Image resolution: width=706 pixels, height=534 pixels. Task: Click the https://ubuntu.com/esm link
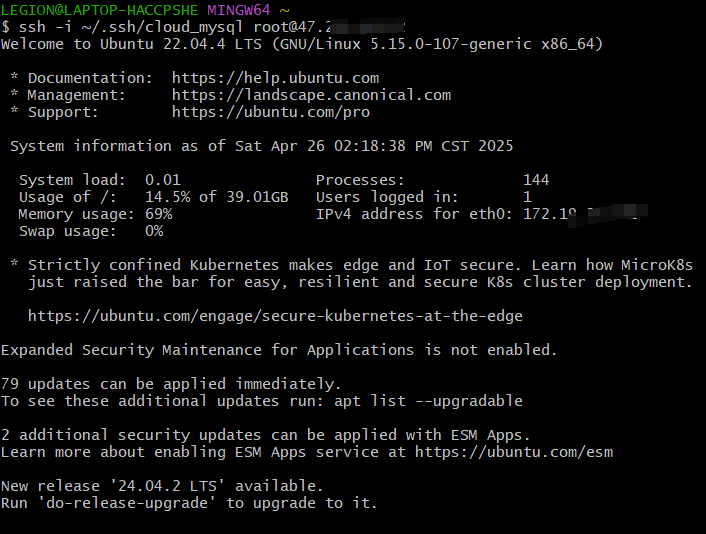pos(514,453)
